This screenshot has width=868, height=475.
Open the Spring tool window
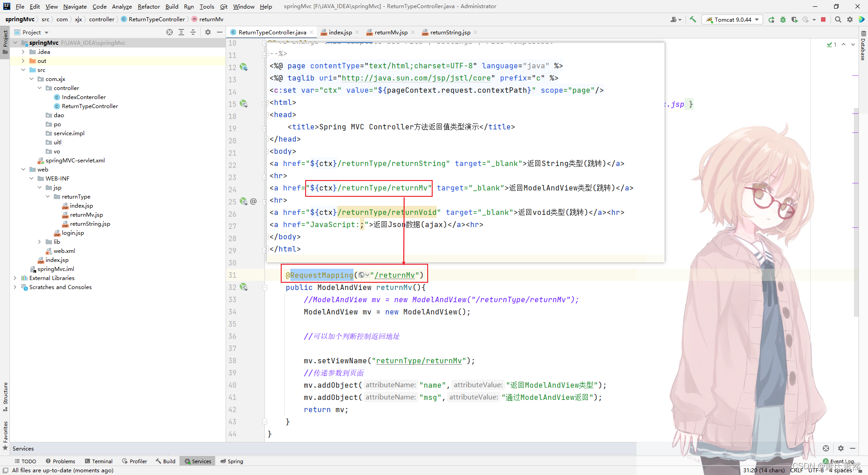click(232, 461)
